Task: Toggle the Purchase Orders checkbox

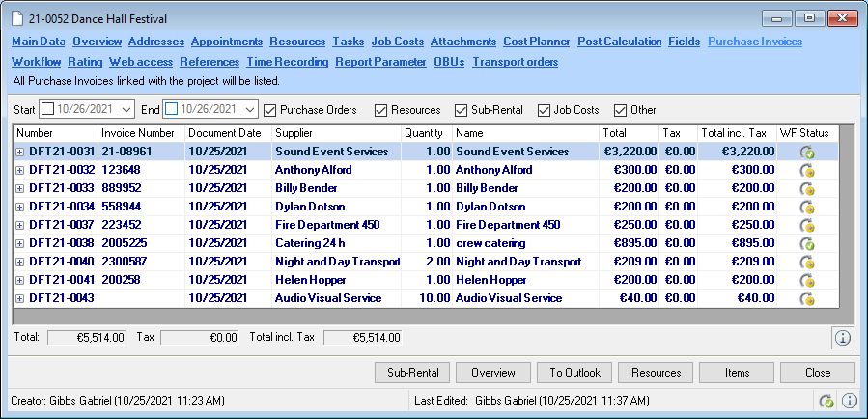Action: 270,110
